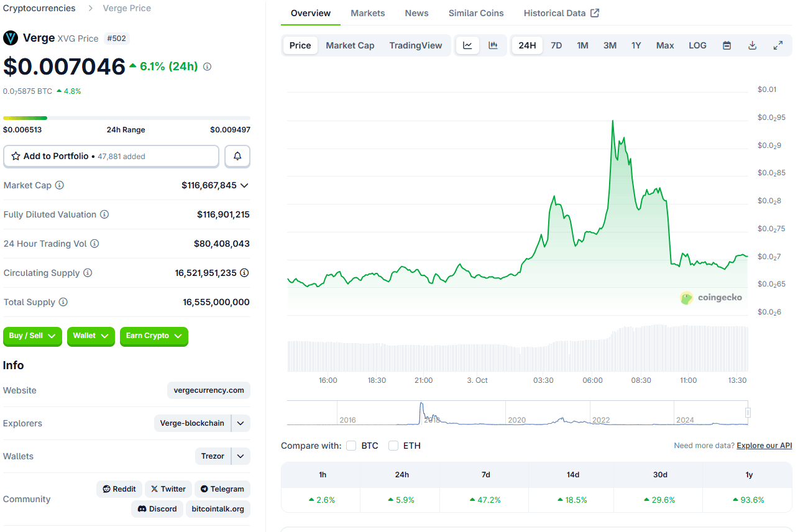Open Verge's Twitter community page

point(168,488)
